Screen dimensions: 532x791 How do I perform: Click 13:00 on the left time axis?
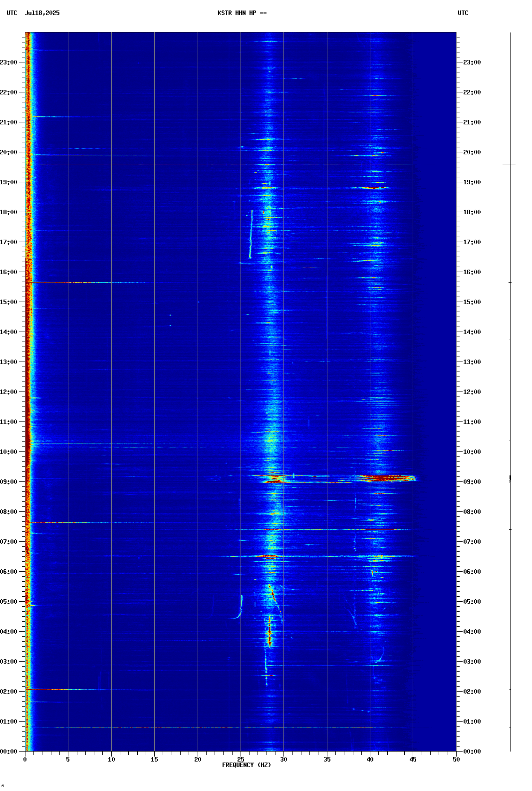[8, 362]
